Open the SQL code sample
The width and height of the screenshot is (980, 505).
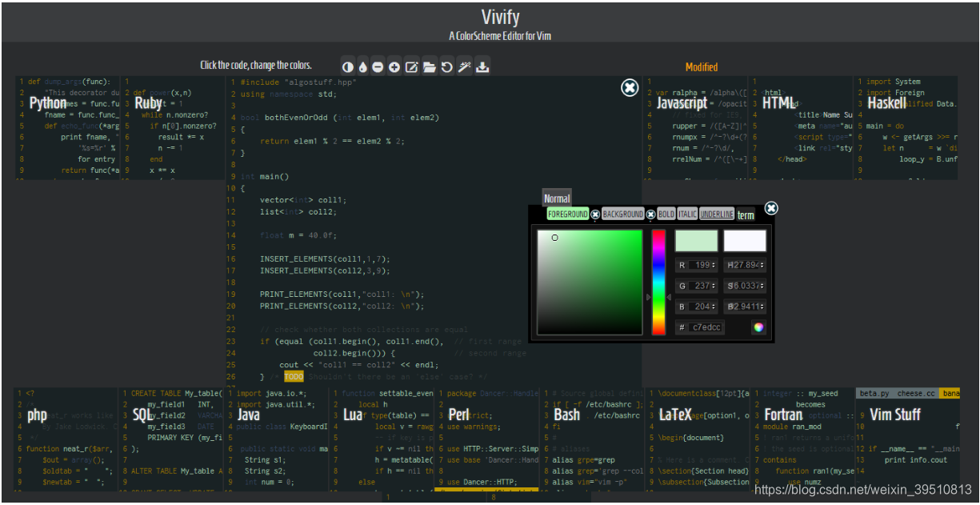tap(142, 415)
